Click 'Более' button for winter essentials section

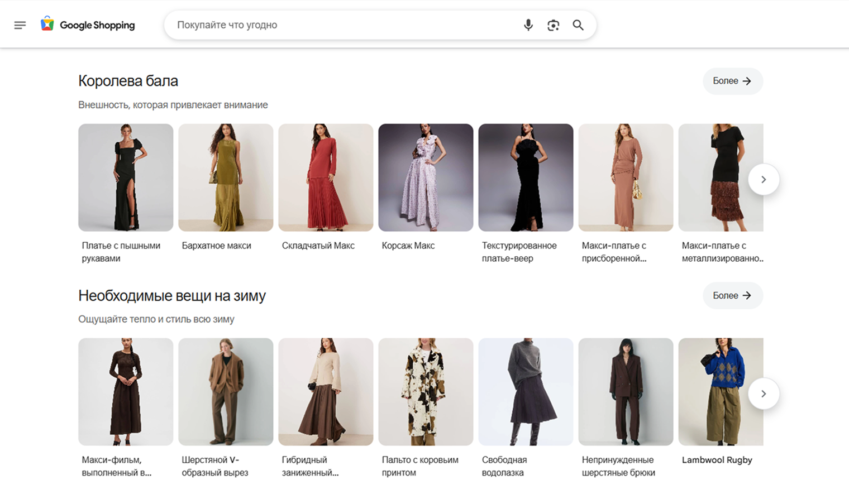click(732, 295)
